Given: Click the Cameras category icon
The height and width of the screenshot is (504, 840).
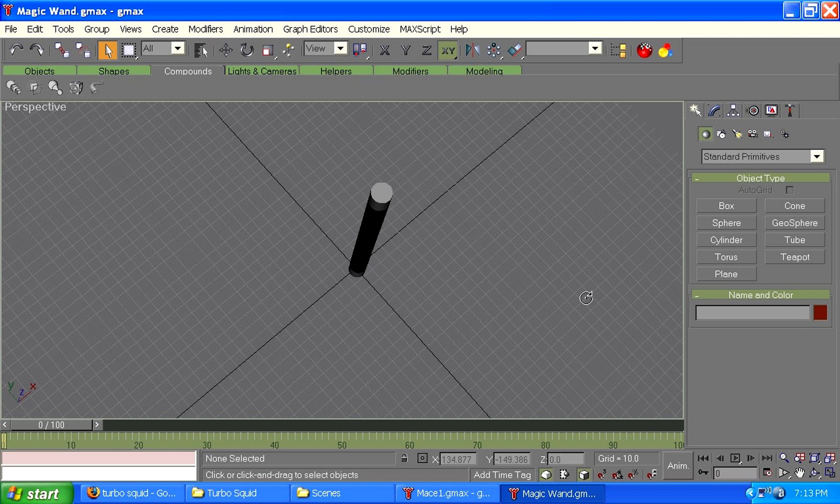Looking at the screenshot, I should click(752, 134).
